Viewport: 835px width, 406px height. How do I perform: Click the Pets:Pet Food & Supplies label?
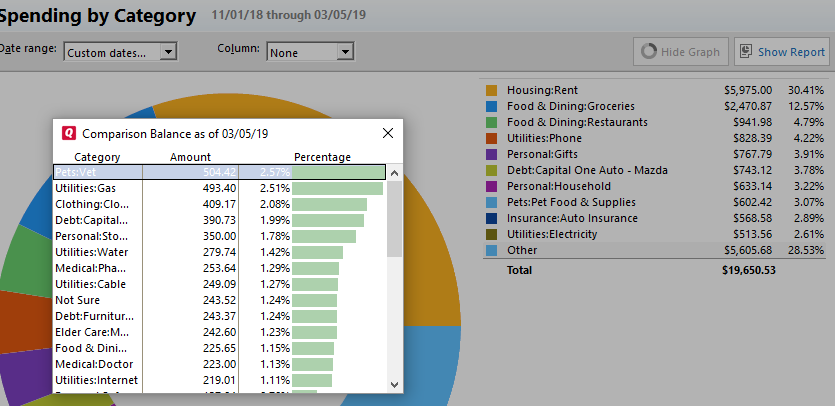click(571, 202)
